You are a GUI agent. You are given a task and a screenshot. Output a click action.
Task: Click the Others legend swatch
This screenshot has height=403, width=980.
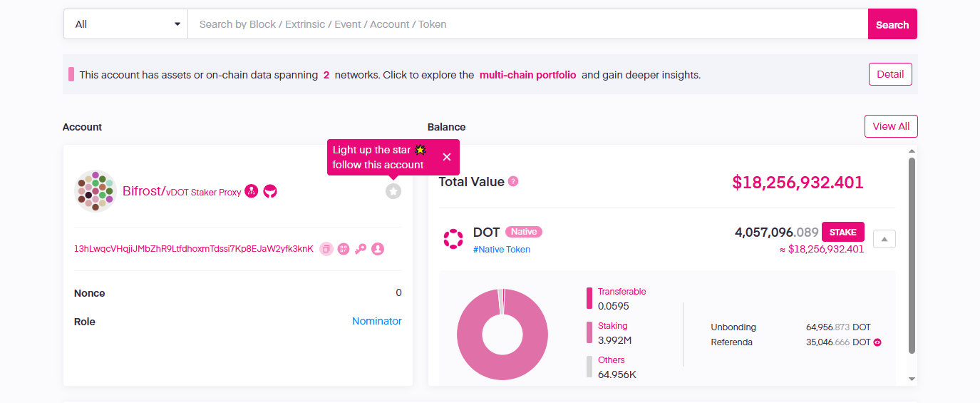(x=589, y=367)
